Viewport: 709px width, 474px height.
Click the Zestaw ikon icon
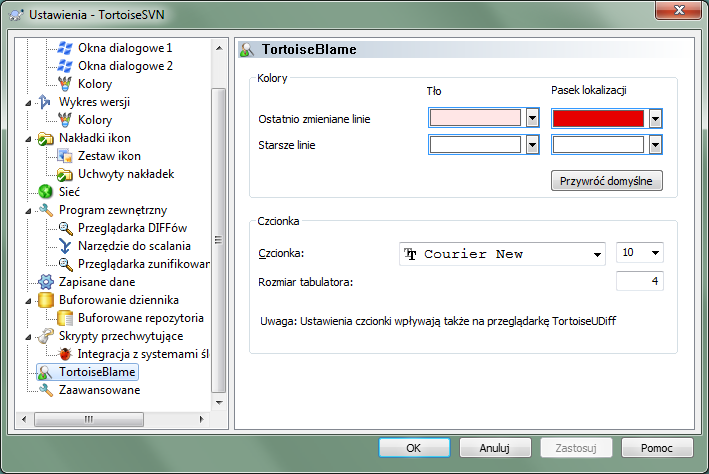click(x=65, y=156)
